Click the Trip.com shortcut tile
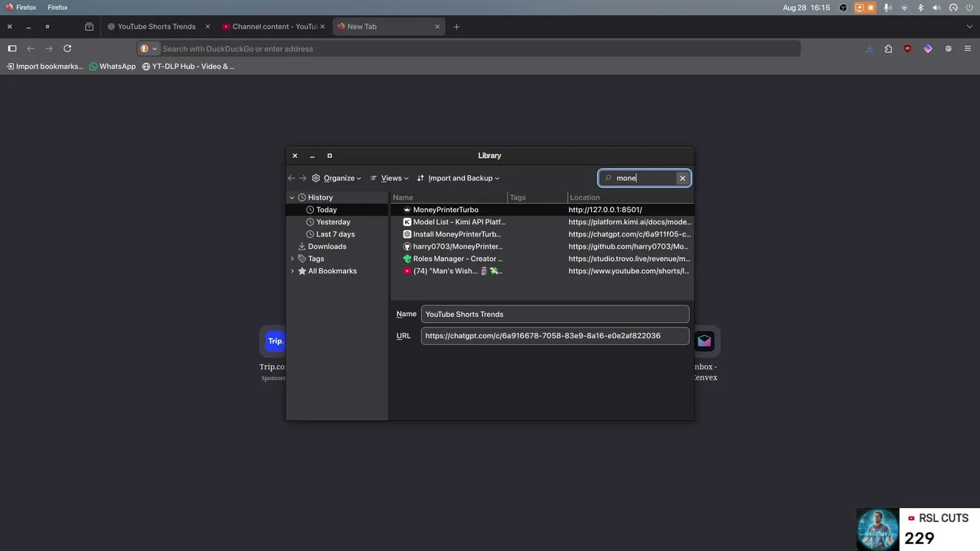980x551 pixels. 274,341
